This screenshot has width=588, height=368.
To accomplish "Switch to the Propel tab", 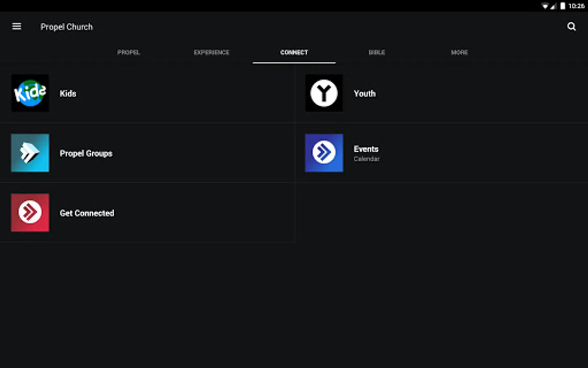I will [x=129, y=52].
